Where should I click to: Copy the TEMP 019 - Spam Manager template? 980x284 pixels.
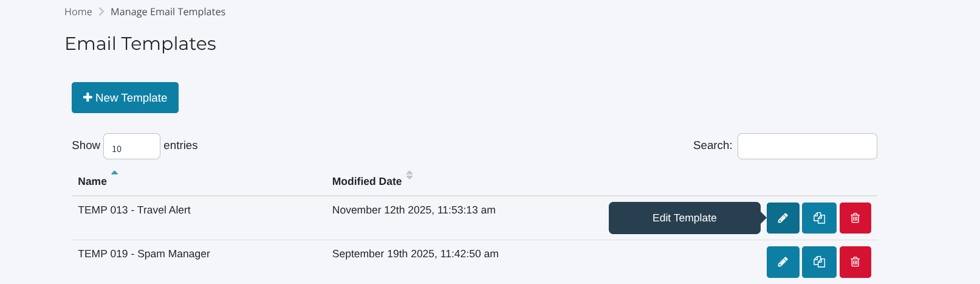point(819,261)
